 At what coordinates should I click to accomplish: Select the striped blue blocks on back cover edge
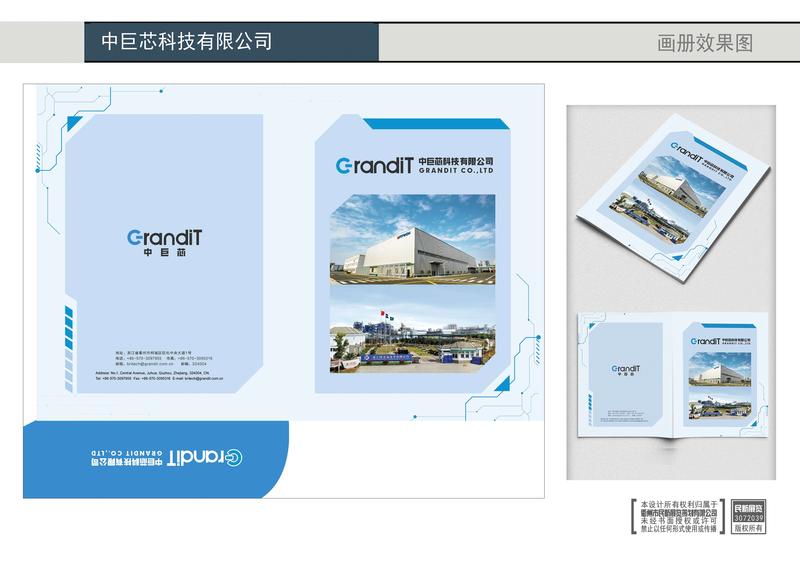pos(69,348)
